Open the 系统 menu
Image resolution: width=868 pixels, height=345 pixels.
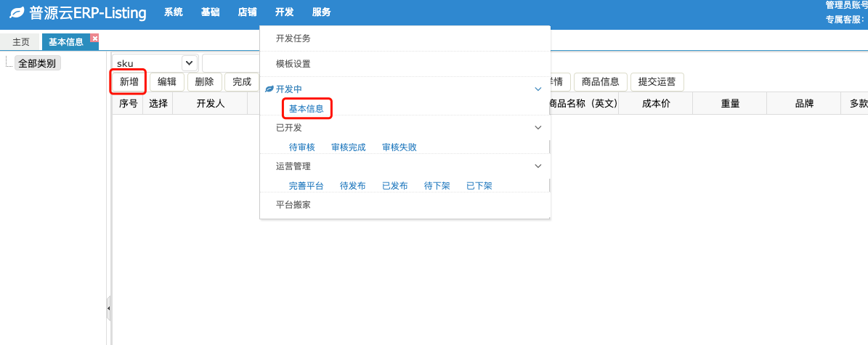click(x=174, y=12)
